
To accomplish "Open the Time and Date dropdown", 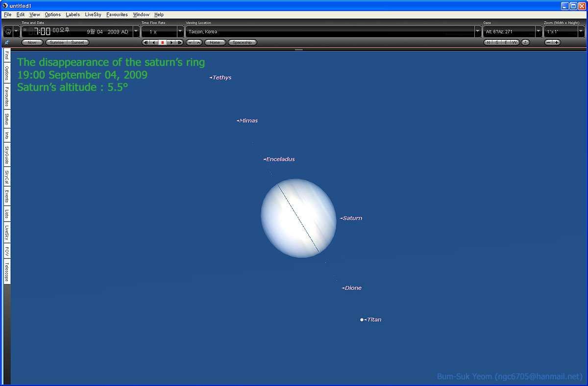I will point(136,31).
